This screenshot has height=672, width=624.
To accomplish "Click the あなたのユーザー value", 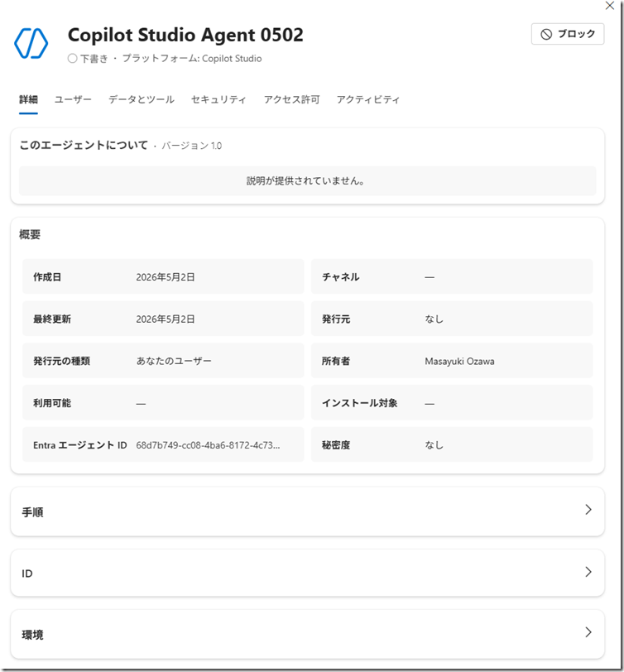I will coord(174,361).
